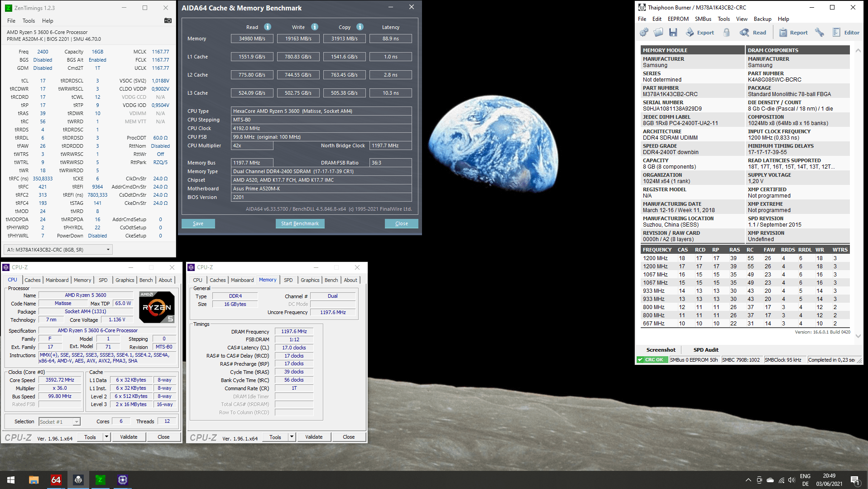Open File Explorer from the taskbar
Viewport: 868px width, 489px height.
coord(34,480)
